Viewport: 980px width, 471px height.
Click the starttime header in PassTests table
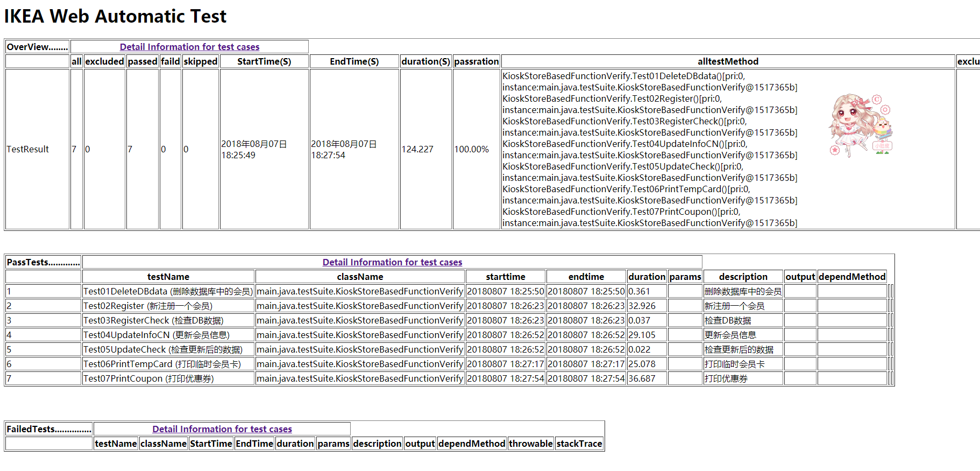tap(506, 277)
